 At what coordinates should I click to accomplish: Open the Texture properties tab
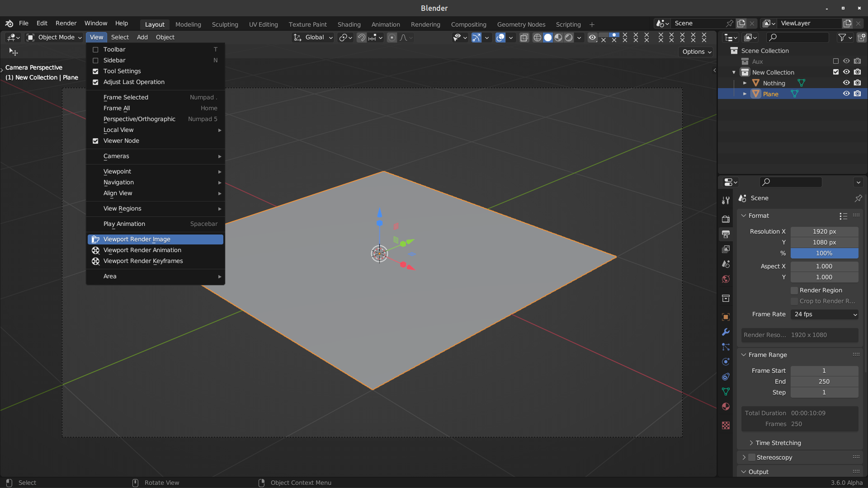726,425
